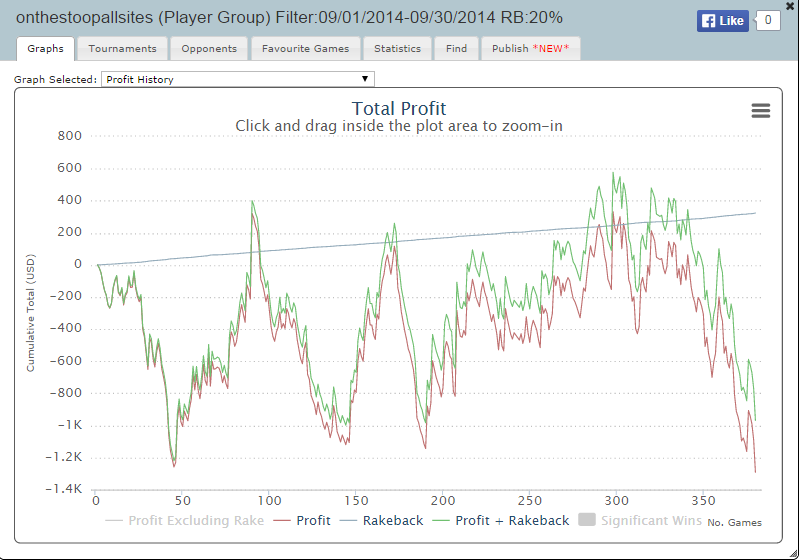Open the Statistics tab
The height and width of the screenshot is (560, 801).
(397, 49)
